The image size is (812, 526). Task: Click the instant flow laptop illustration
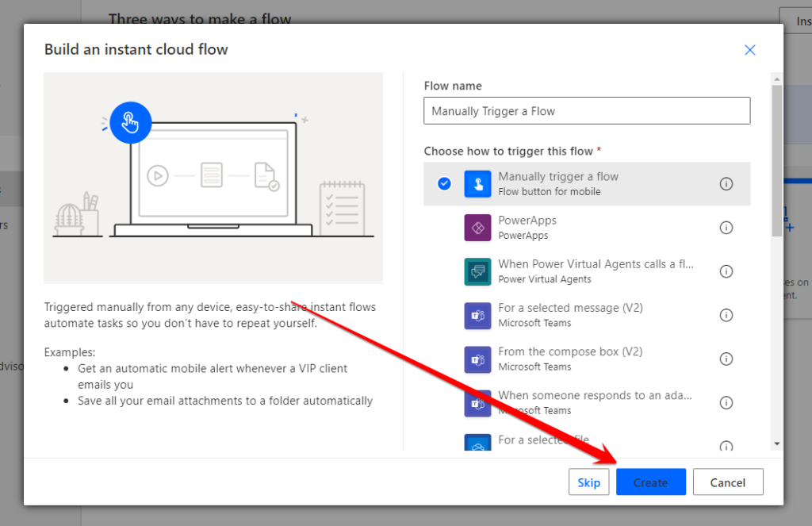(x=213, y=179)
